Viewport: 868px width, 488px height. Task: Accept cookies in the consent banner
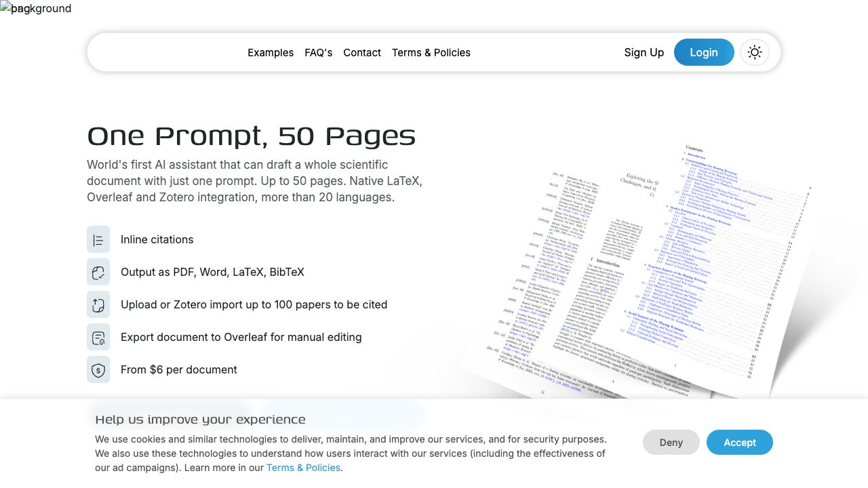pyautogui.click(x=739, y=442)
